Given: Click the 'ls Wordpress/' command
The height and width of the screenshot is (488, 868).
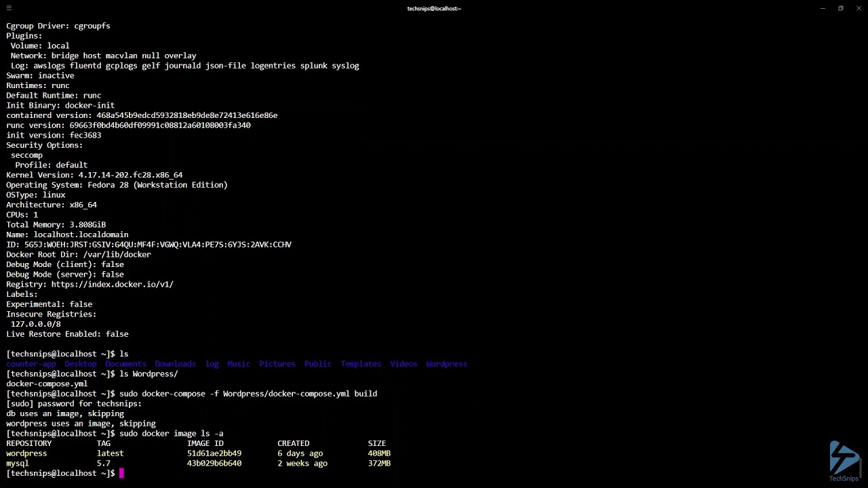Looking at the screenshot, I should tap(149, 374).
